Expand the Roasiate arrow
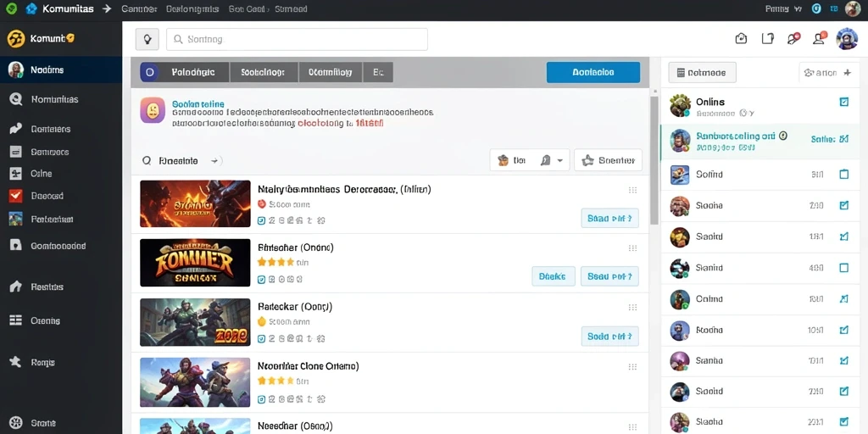The width and height of the screenshot is (868, 434). 214,161
